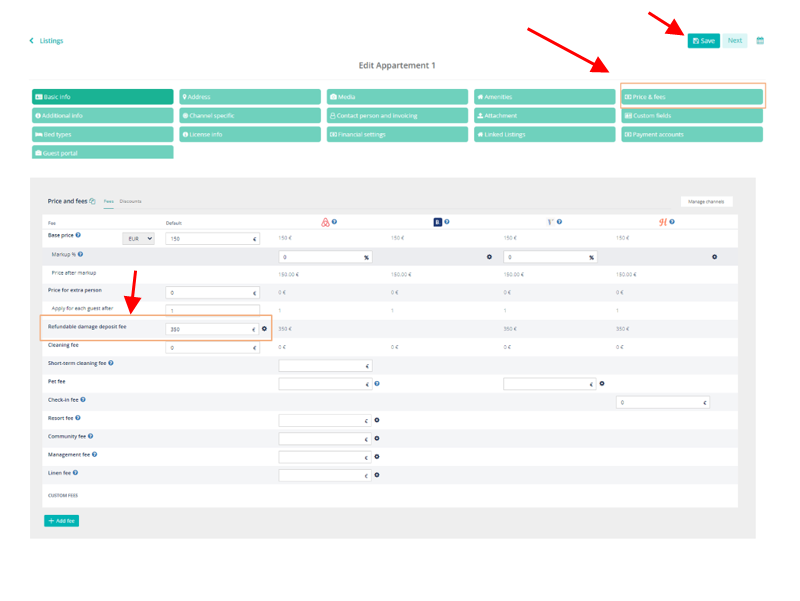Image resolution: width=800 pixels, height=601 pixels.
Task: Open the Payment accounts section
Action: [692, 135]
